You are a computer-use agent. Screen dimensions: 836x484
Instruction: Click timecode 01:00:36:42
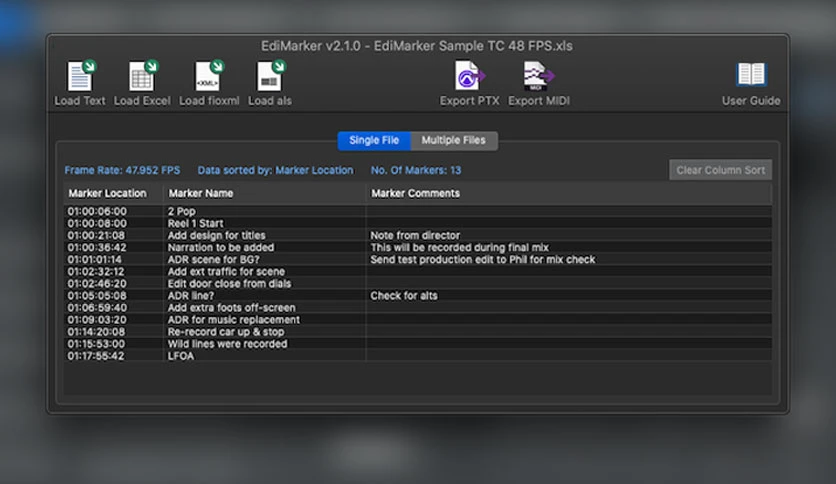pos(97,247)
